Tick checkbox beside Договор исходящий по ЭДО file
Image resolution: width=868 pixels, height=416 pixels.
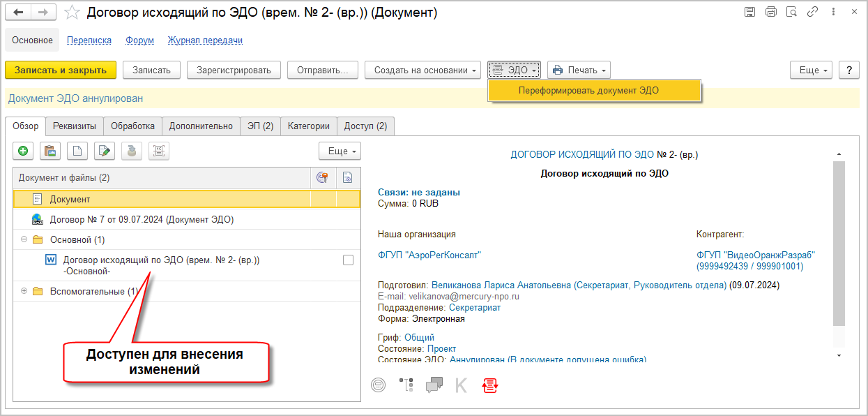coord(348,260)
